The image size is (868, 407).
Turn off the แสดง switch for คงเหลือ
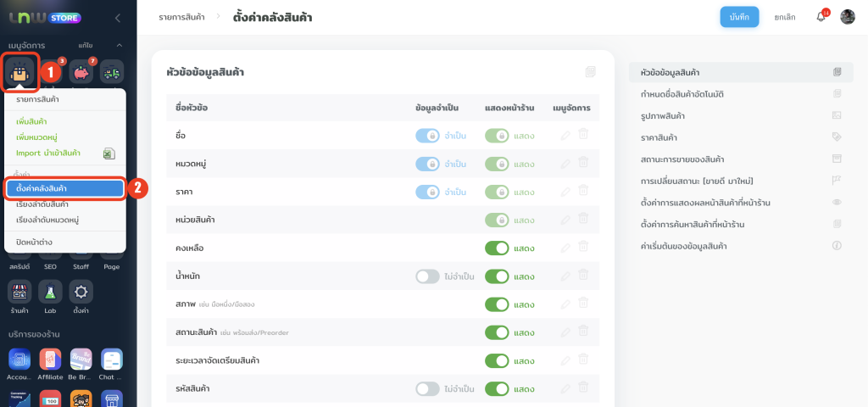pos(497,248)
